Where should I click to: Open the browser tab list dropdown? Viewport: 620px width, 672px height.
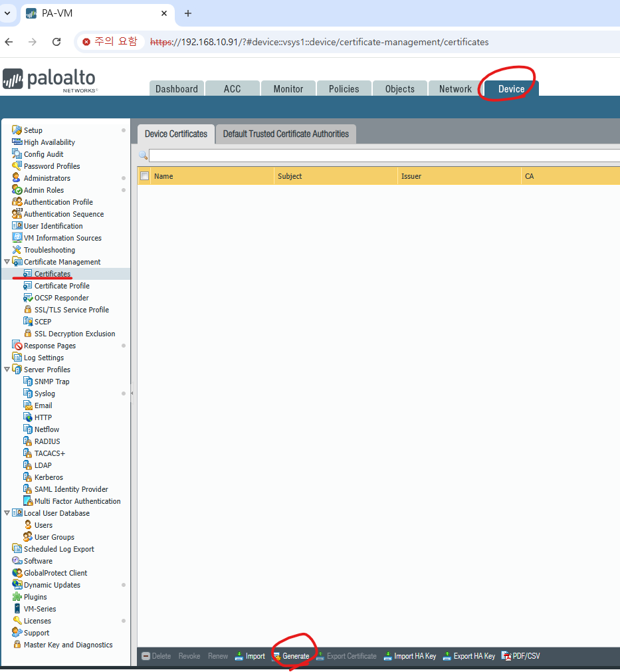coord(7,13)
